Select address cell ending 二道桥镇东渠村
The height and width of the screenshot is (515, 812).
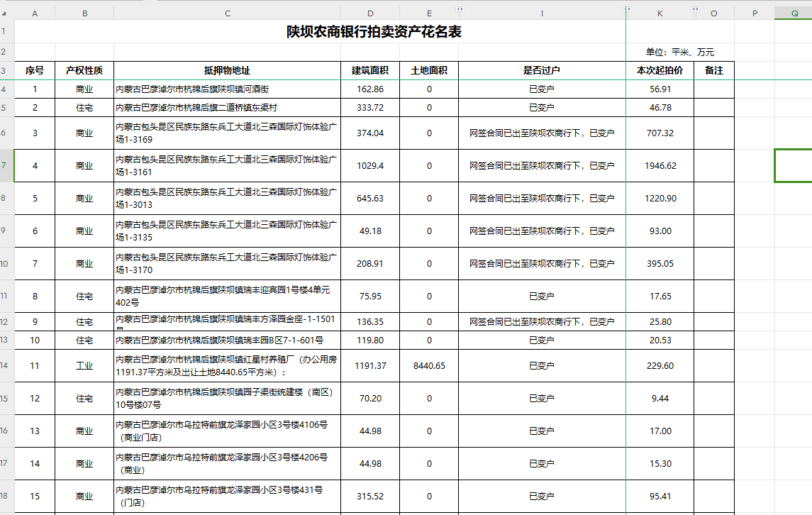228,107
